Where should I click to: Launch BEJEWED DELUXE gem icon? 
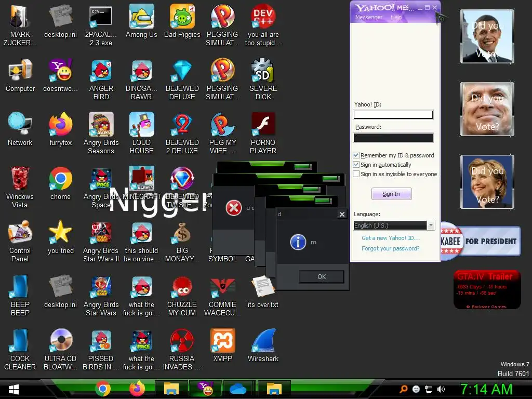pos(182,79)
